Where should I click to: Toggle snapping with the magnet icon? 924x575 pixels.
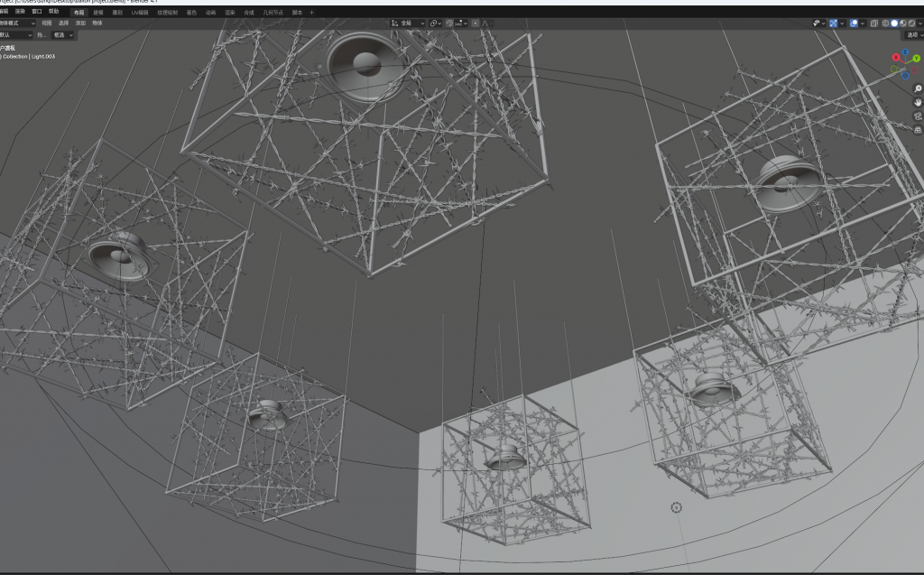click(449, 23)
